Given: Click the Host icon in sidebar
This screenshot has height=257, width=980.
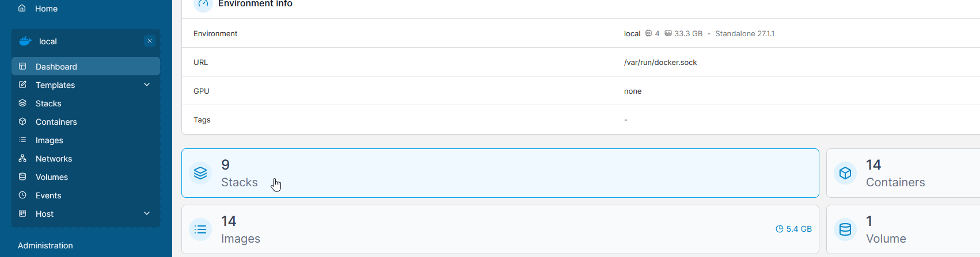Looking at the screenshot, I should [x=22, y=213].
